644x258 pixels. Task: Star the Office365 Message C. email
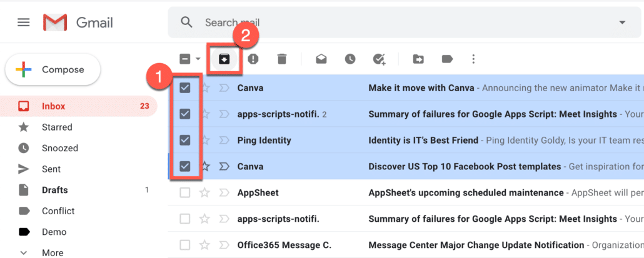[x=205, y=246]
